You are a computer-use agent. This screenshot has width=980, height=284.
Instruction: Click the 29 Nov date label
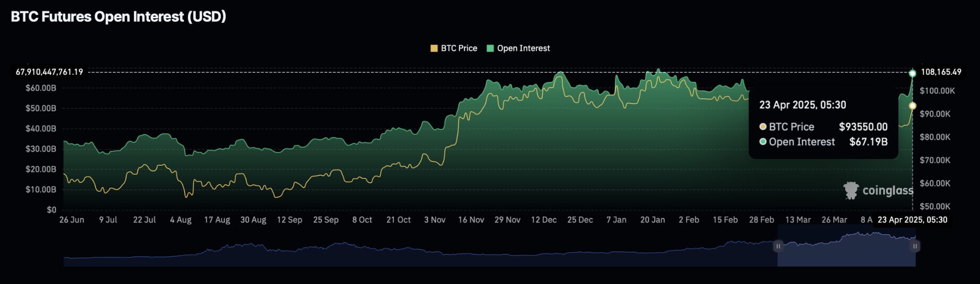point(508,220)
